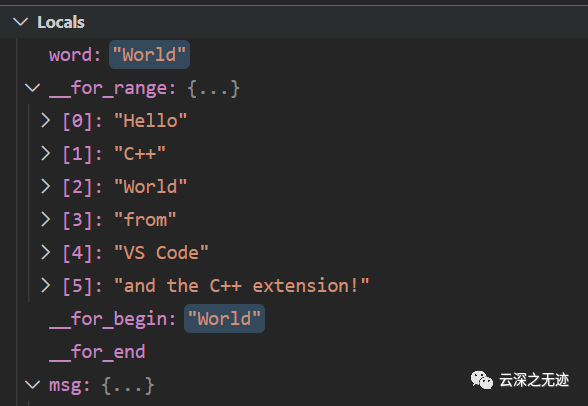The width and height of the screenshot is (588, 406).
Task: Select the __for_range variable name
Action: tap(108, 88)
